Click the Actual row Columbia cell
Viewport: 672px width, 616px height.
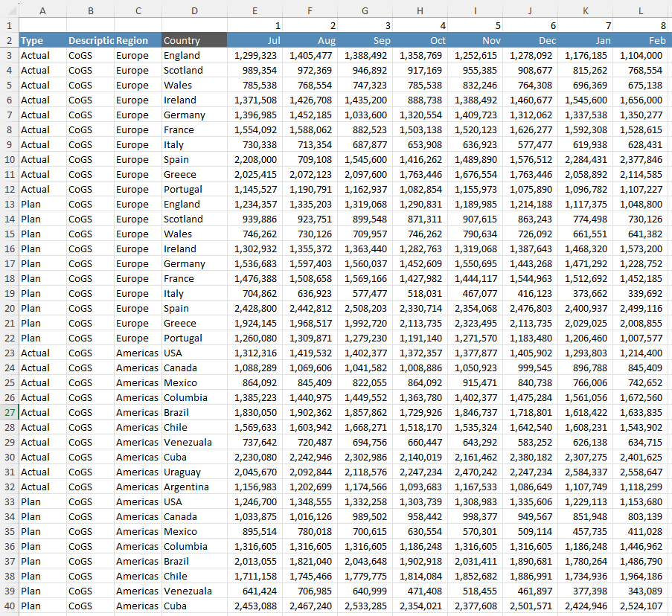[194, 397]
